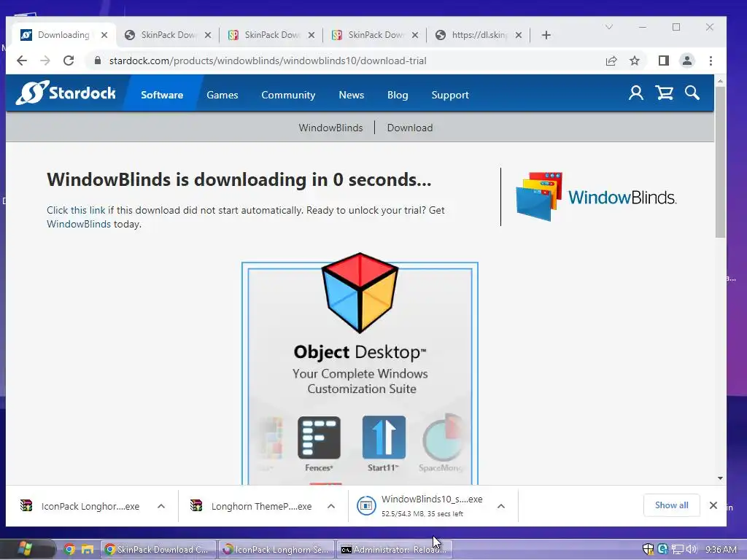Open the Stardock shopping cart
747x560 pixels.
[x=665, y=93]
